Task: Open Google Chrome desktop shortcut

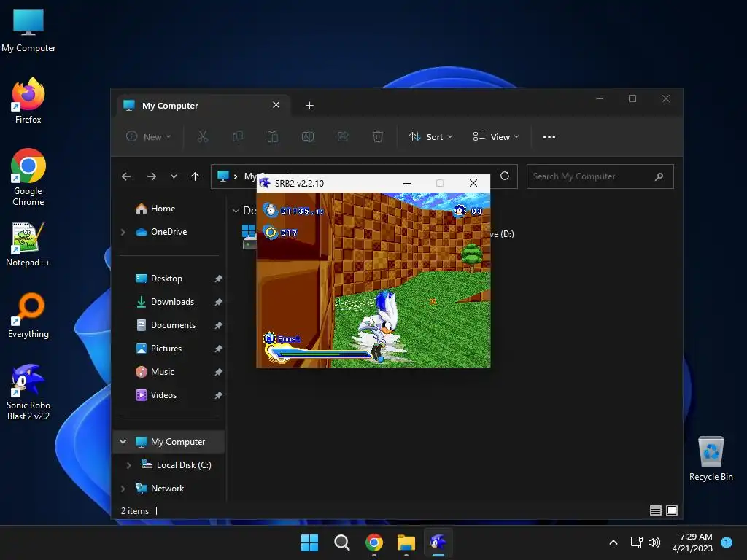Action: click(x=28, y=177)
